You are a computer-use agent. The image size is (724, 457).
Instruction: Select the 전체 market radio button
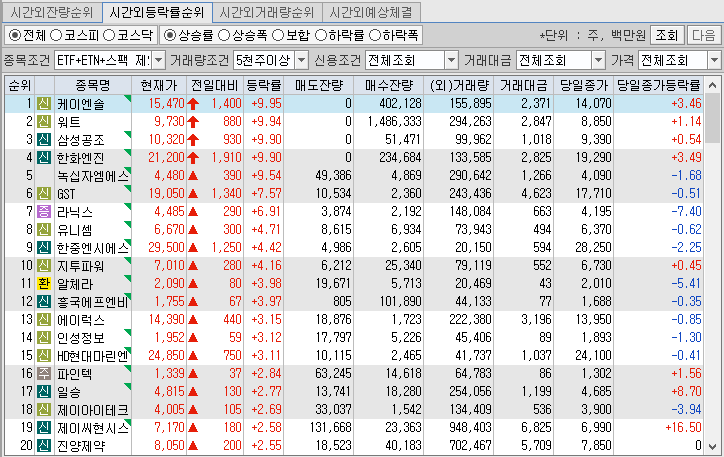point(15,35)
